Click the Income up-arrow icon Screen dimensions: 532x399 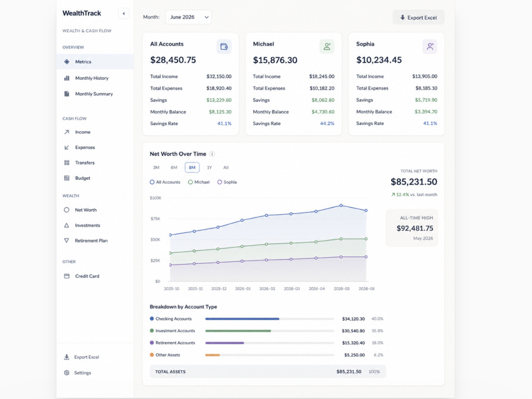click(67, 132)
